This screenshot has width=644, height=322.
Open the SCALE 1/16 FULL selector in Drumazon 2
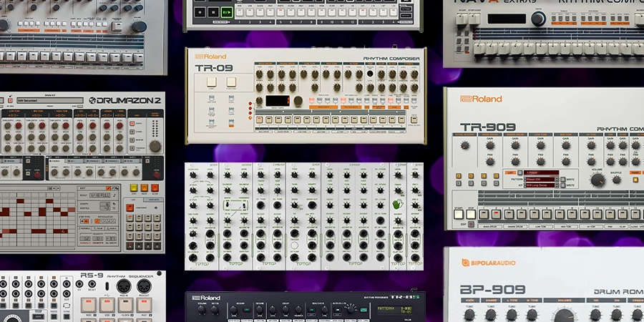(x=100, y=195)
